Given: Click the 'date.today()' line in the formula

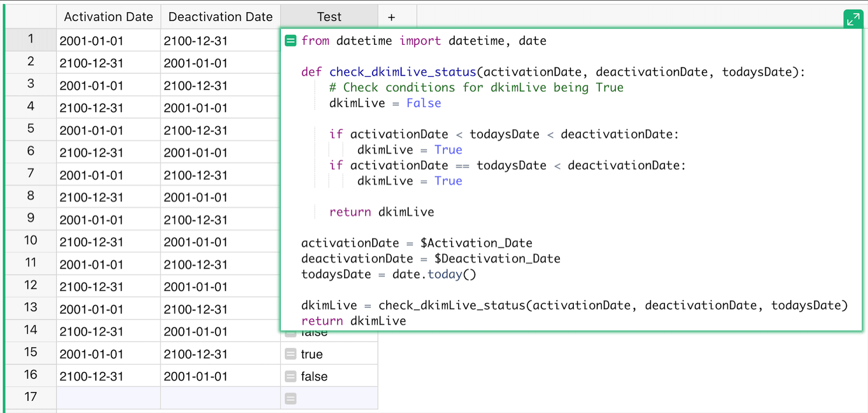Looking at the screenshot, I should point(388,274).
